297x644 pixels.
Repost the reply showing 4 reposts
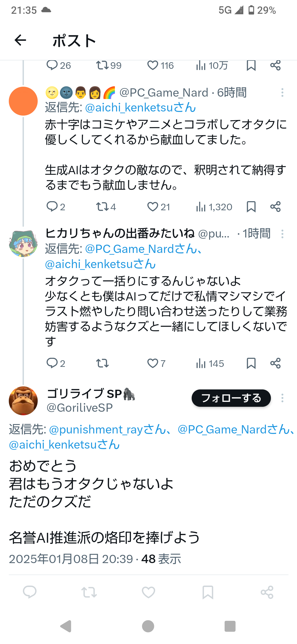106,207
